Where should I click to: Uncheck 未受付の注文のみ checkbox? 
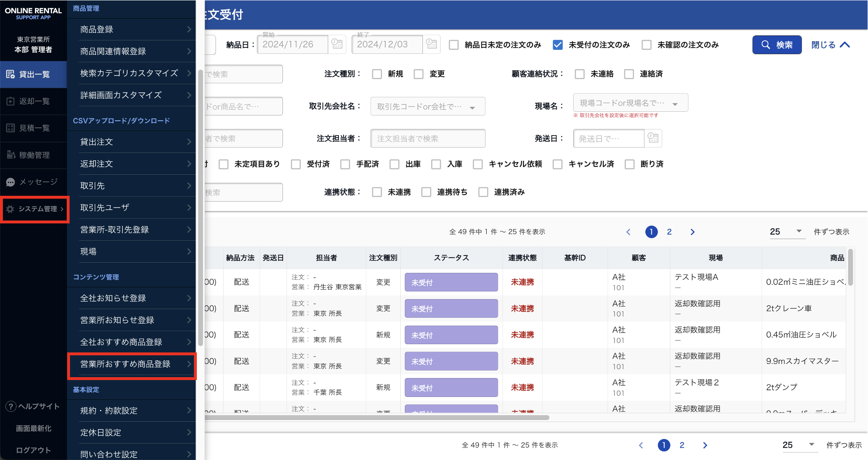pyautogui.click(x=558, y=45)
